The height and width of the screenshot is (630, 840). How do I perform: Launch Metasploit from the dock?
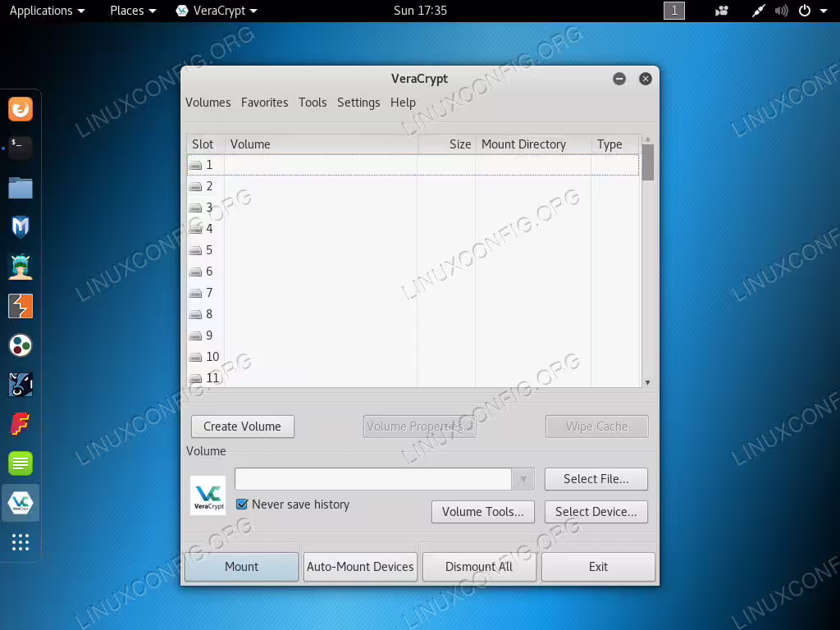click(21, 227)
